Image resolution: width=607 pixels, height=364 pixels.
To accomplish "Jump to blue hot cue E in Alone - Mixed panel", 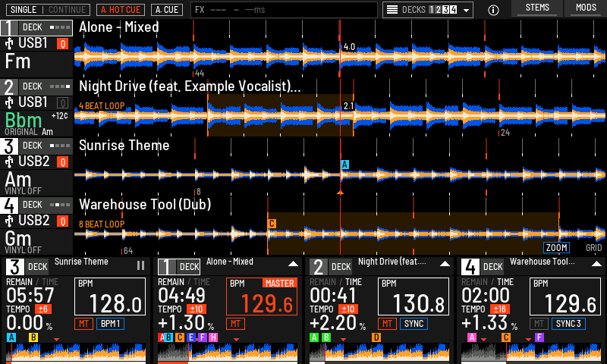I will click(190, 337).
